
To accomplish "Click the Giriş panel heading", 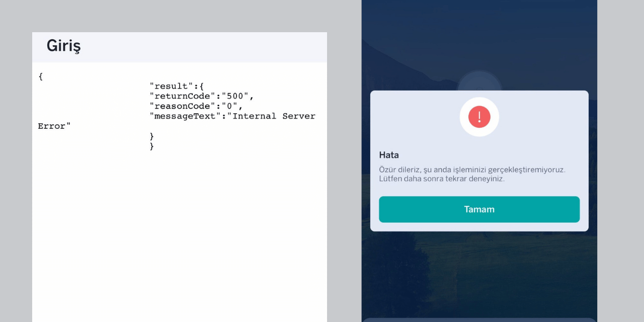I will [x=63, y=46].
